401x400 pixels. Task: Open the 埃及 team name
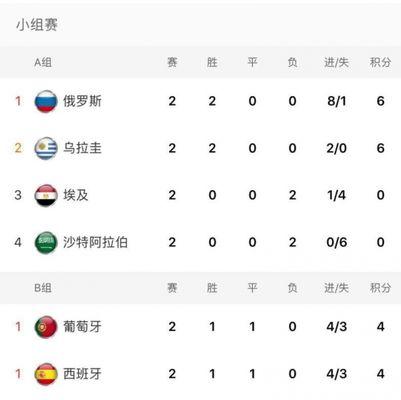click(76, 195)
